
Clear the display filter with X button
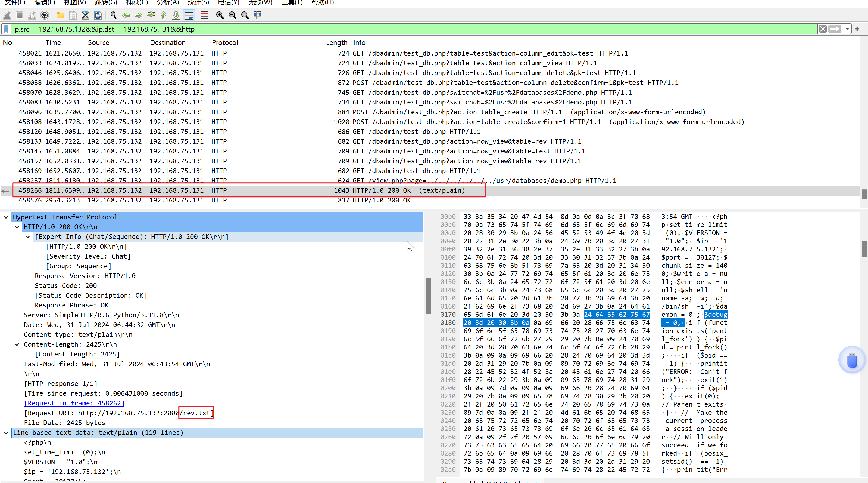pyautogui.click(x=823, y=29)
